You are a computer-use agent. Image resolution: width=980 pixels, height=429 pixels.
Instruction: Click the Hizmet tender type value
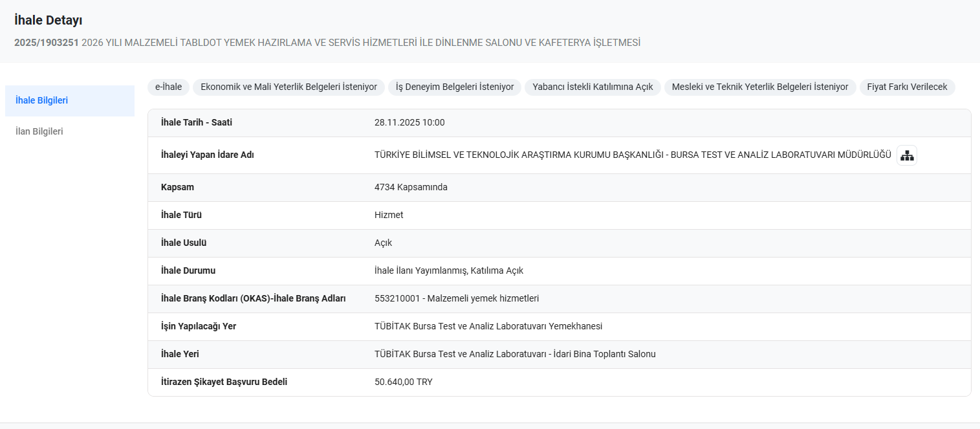389,215
